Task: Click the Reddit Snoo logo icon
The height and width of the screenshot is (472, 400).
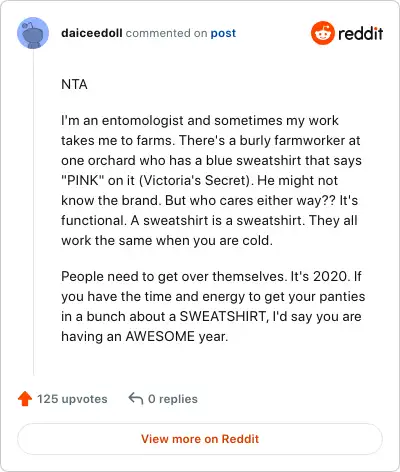Action: tap(322, 33)
